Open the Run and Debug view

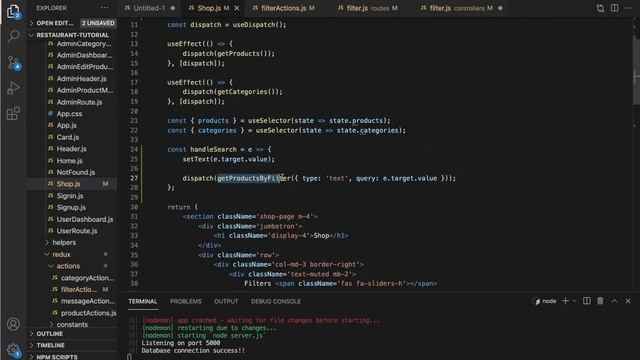(x=13, y=88)
